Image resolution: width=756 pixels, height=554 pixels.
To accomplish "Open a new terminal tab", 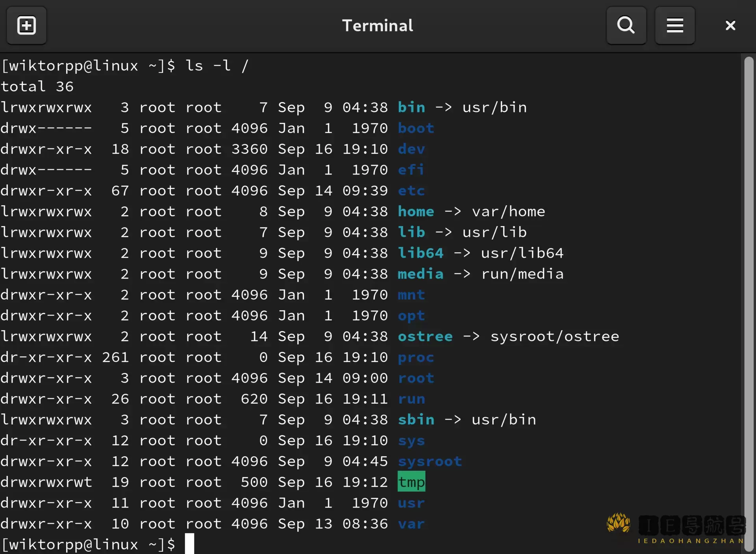I will coord(26,26).
